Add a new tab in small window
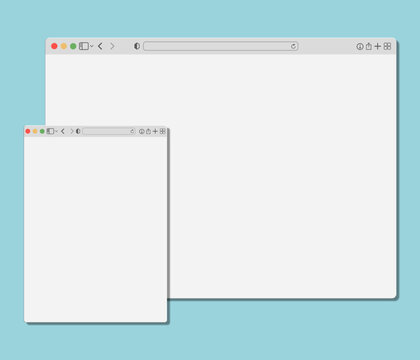This screenshot has width=420, height=360. [155, 131]
